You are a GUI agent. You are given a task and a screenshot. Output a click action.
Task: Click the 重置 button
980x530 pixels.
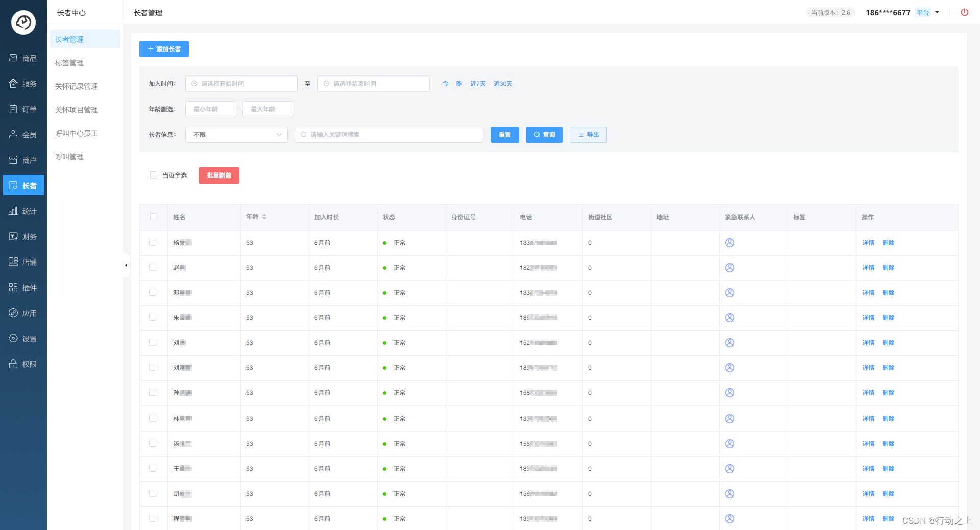[x=505, y=135]
